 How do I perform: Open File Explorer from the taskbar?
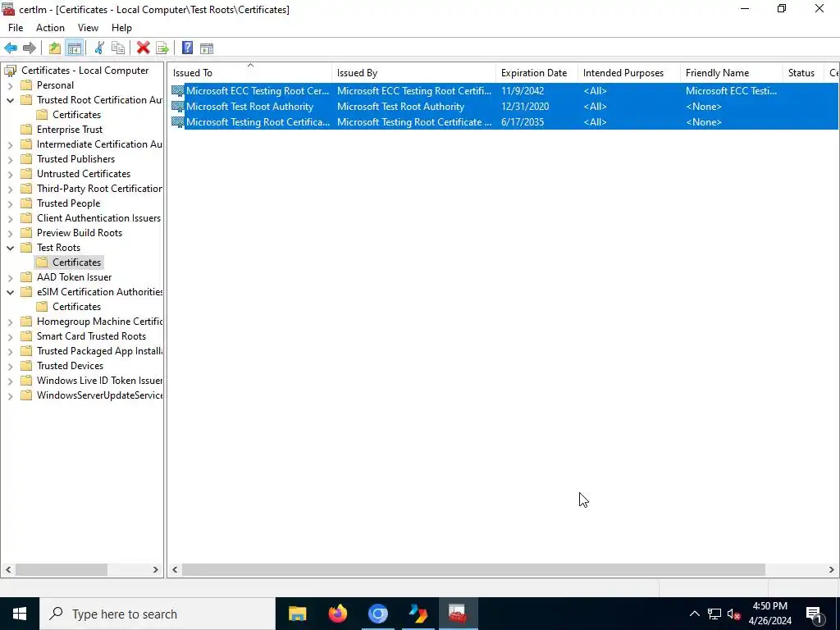point(297,614)
